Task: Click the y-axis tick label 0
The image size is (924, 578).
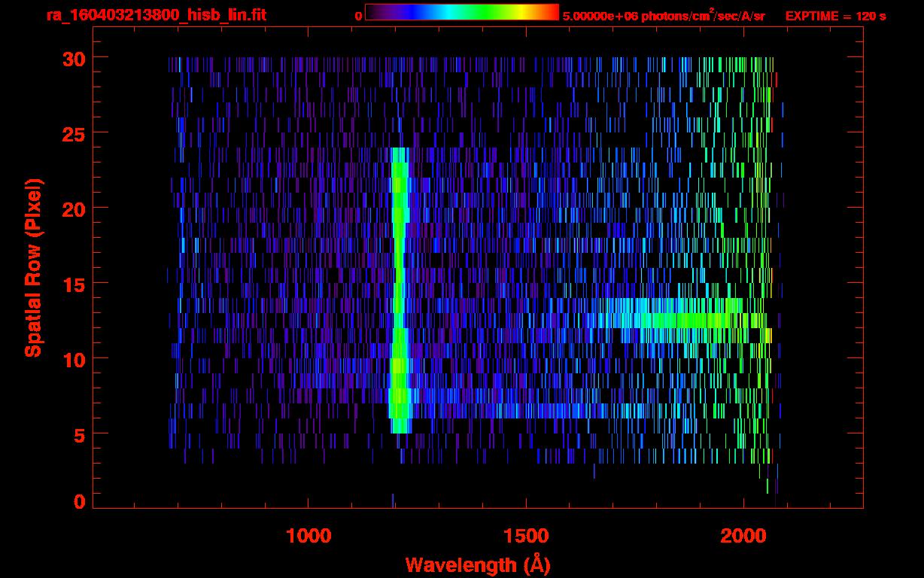Action: tap(80, 501)
